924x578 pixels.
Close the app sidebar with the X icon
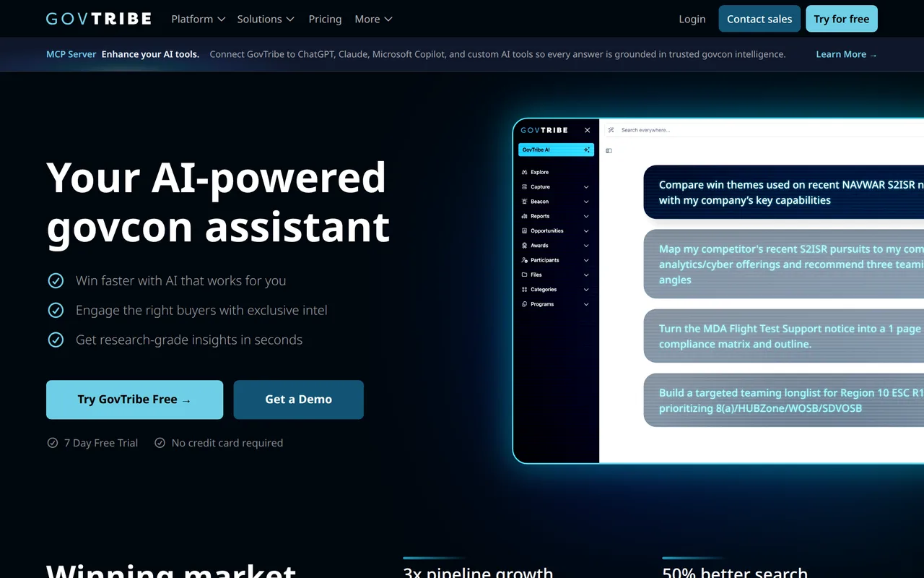(x=588, y=130)
